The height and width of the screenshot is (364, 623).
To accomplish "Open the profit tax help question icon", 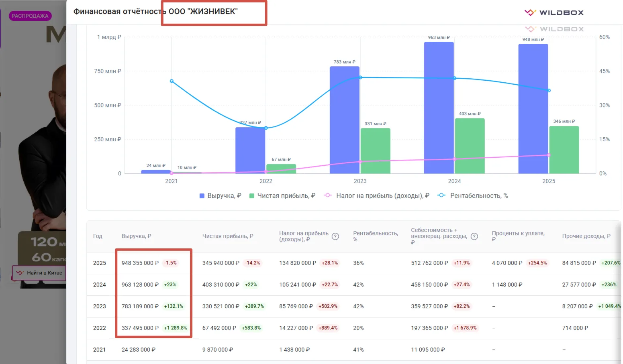I will point(335,236).
